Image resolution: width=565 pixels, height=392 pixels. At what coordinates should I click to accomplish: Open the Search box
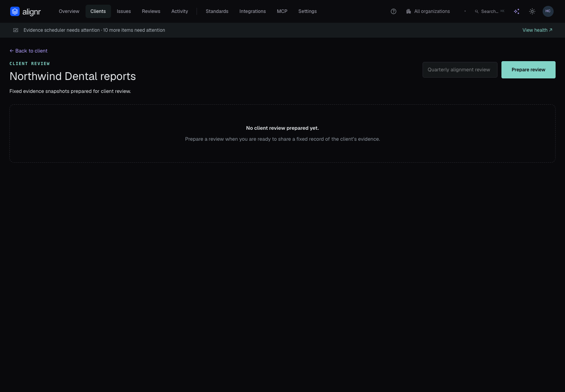tap(490, 11)
